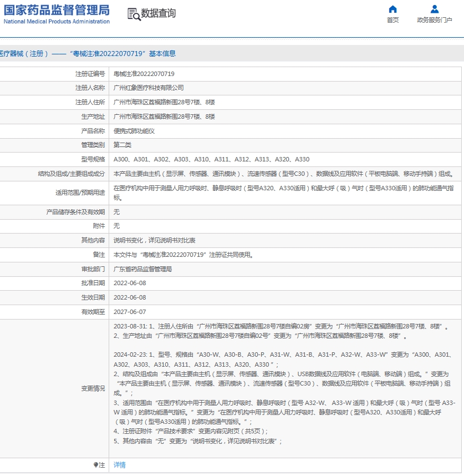Click the 2023-08-31 change entry
Viewport: 464px width, 476px height.
point(282,331)
